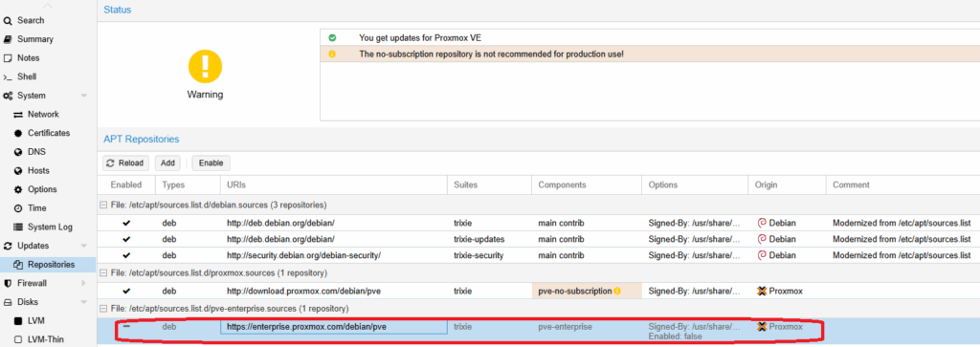Click the yellow warning icon beside pve-no-subscription

[x=617, y=291]
